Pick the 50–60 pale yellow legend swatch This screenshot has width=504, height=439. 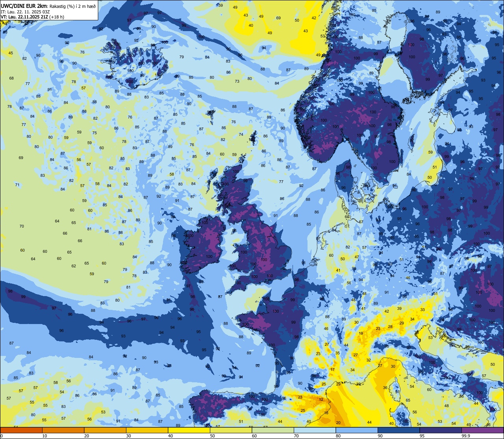(x=231, y=430)
